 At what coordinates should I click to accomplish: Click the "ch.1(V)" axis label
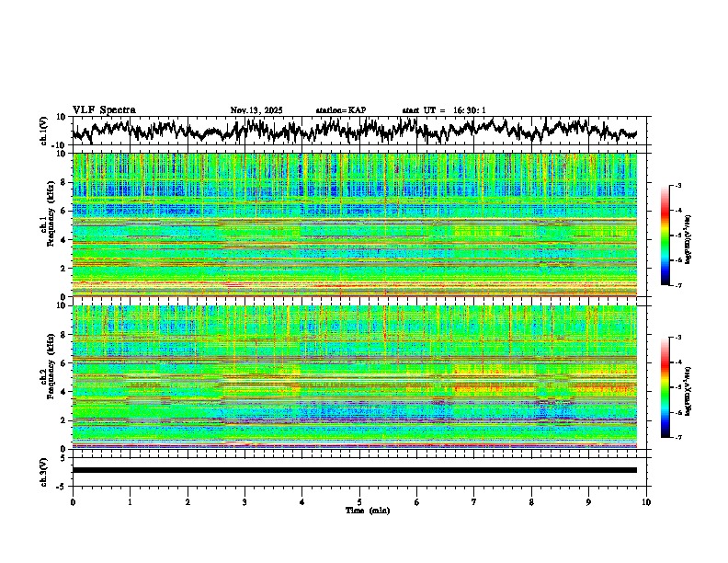pos(44,131)
